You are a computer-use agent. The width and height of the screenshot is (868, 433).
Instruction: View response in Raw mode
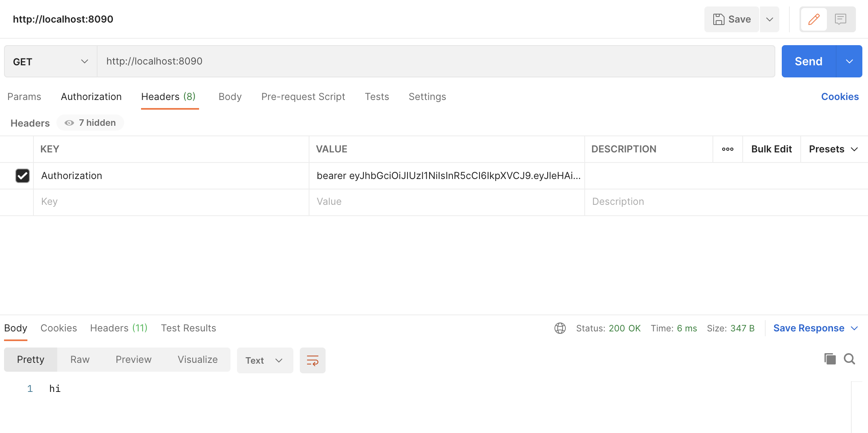coord(80,359)
